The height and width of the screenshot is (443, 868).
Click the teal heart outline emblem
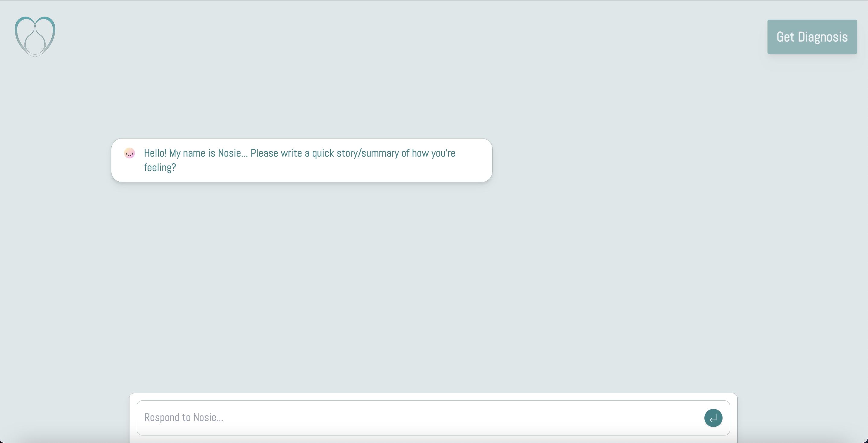(35, 37)
